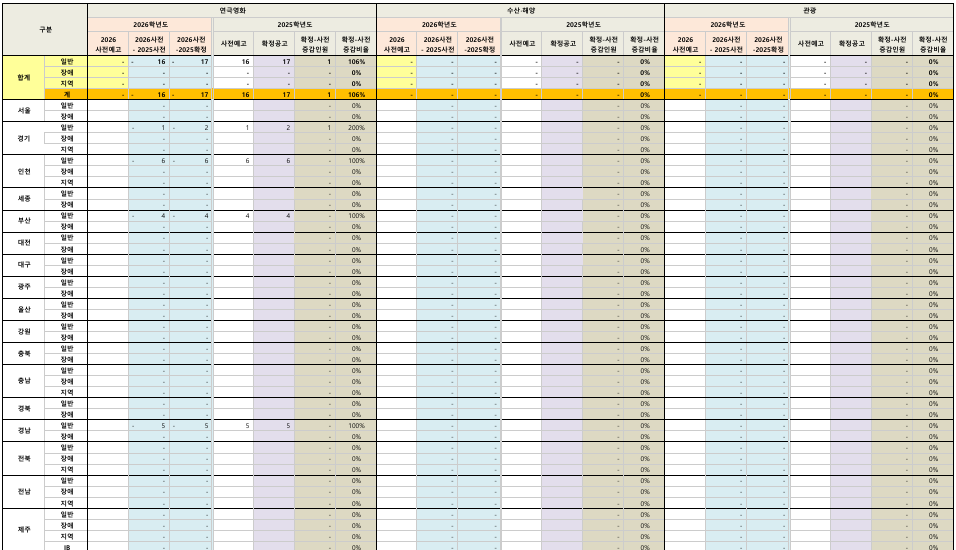The width and height of the screenshot is (956, 550).
Task: Select the yellow 합계 label cell
Action: pyautogui.click(x=24, y=78)
